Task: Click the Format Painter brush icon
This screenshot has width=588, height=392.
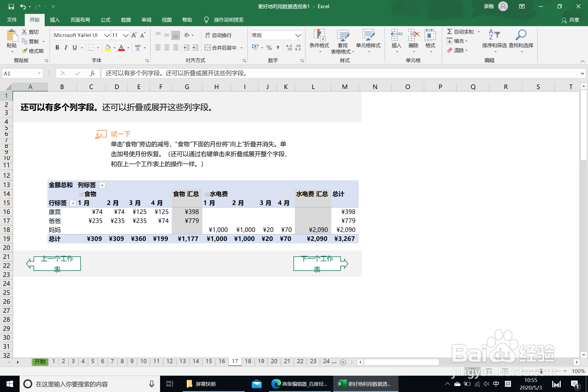Action: coord(24,51)
